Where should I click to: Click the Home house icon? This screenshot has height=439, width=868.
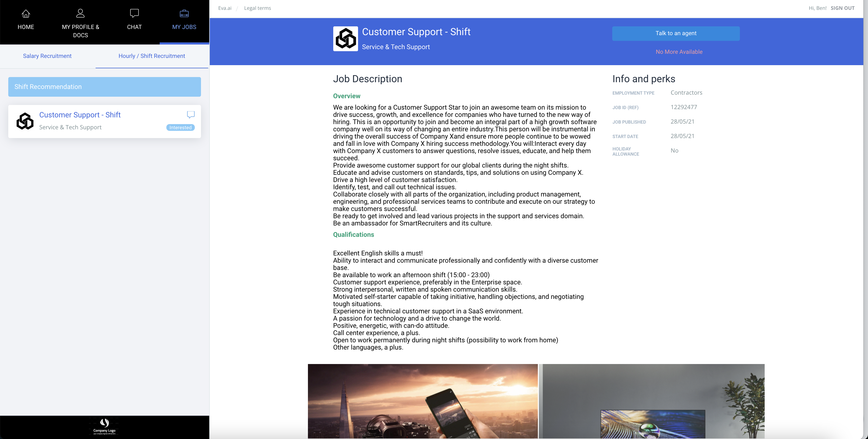(x=26, y=13)
